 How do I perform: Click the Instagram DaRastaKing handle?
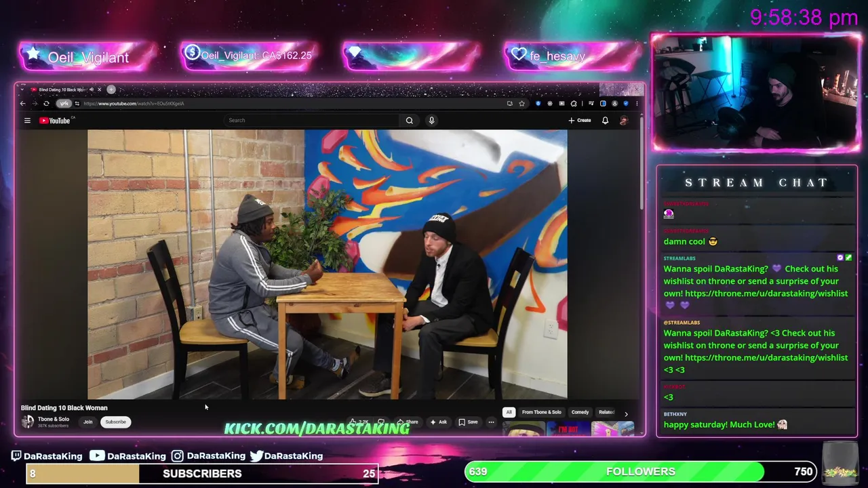click(x=208, y=456)
